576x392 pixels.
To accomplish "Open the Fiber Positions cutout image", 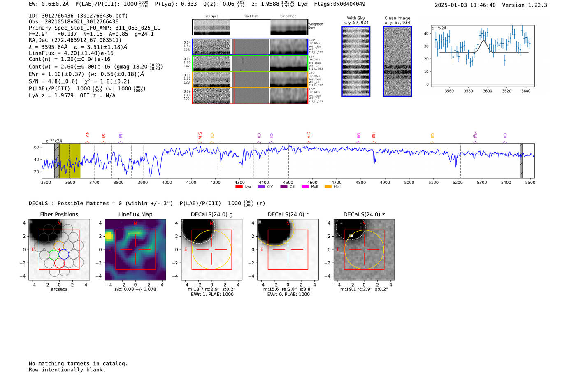I will [x=59, y=250].
